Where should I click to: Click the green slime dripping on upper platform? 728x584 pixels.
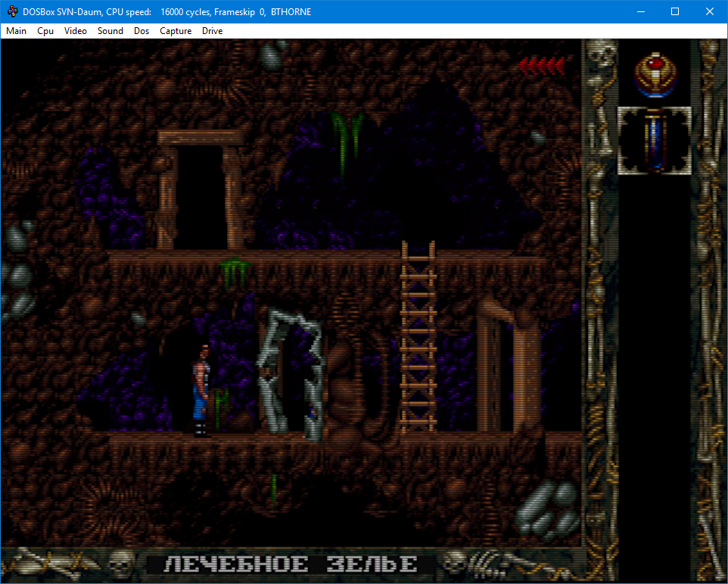tap(235, 272)
